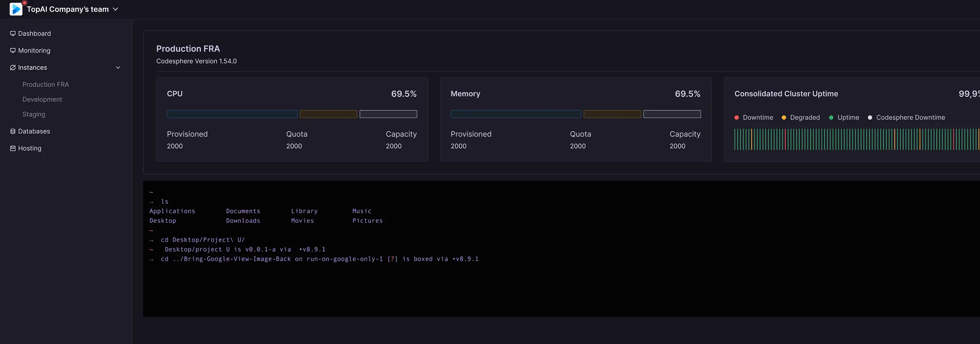Click the orange Degraded legend dot

coord(784,118)
